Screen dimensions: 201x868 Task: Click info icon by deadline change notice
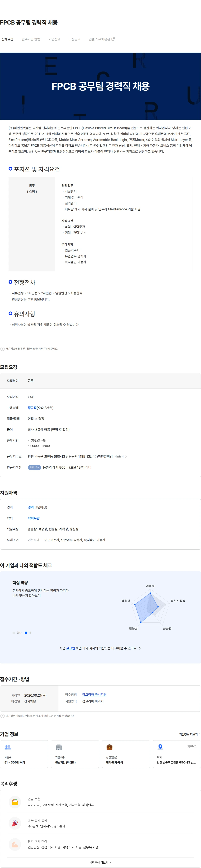[2, 716]
